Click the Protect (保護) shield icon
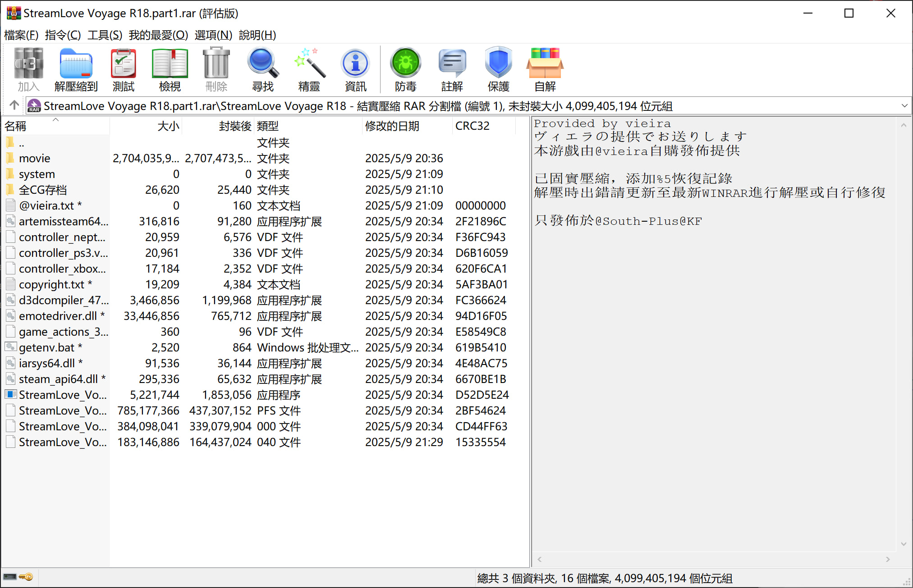The image size is (913, 588). (x=498, y=69)
